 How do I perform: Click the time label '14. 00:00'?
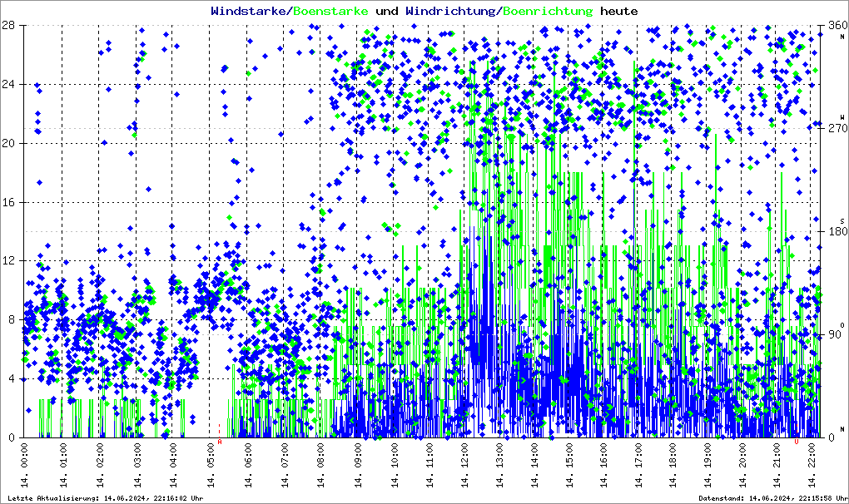click(24, 465)
